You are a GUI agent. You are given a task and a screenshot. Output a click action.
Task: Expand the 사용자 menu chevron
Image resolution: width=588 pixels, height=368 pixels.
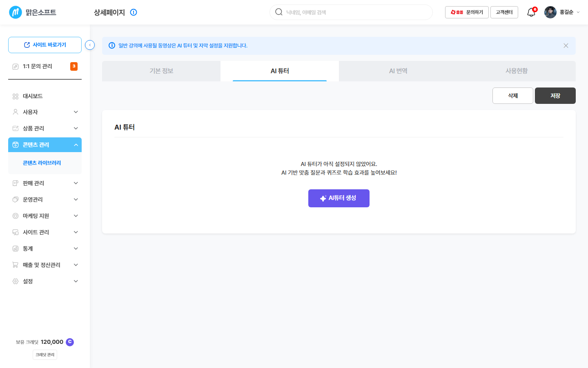[76, 112]
